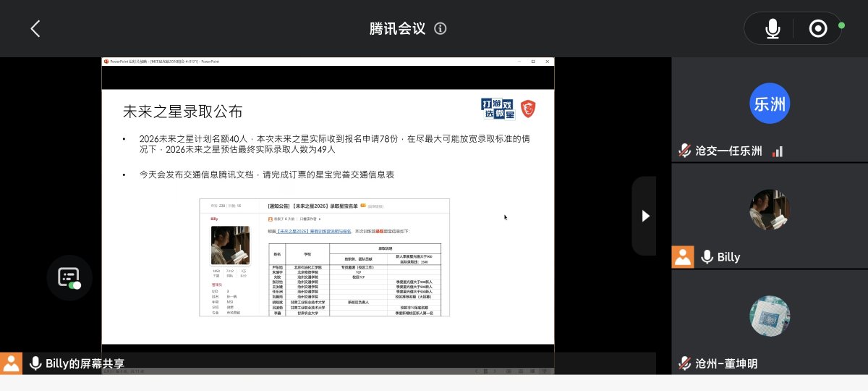Click the bullet about 交通信息腾讯文档
868x391 pixels.
tap(267, 175)
